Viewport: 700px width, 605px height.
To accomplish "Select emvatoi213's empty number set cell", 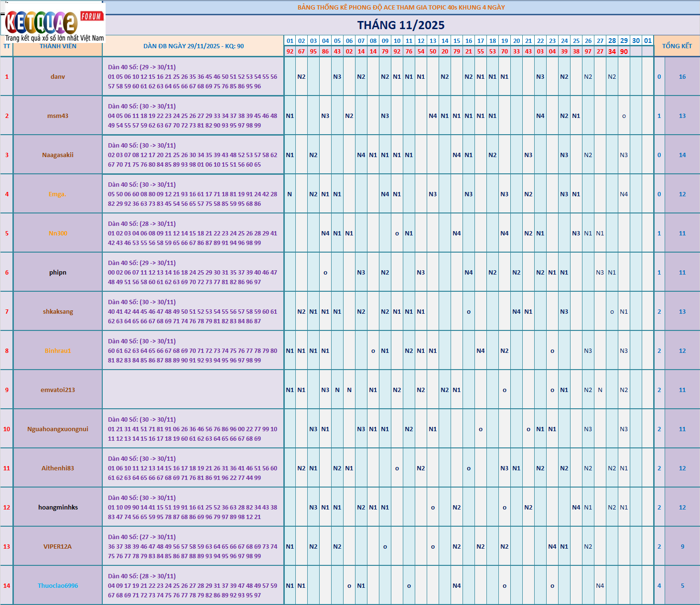I will coord(194,390).
